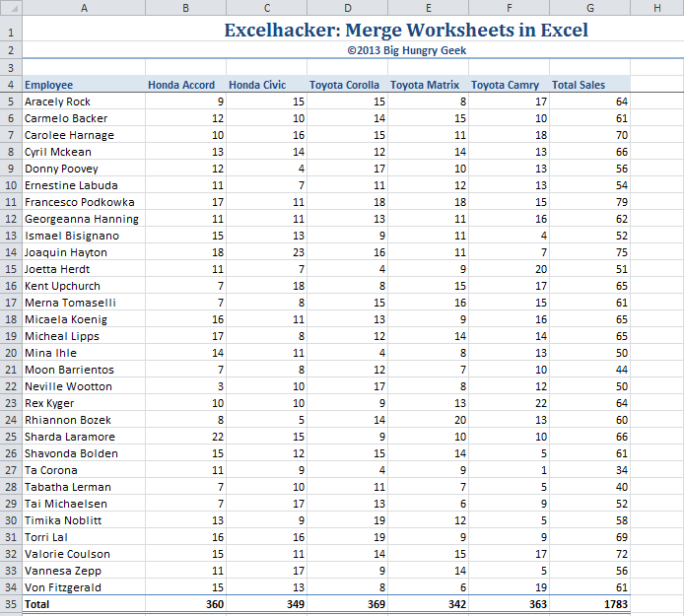Image resolution: width=684 pixels, height=616 pixels.
Task: Click the Toyota Corolla header cell
Action: click(347, 85)
